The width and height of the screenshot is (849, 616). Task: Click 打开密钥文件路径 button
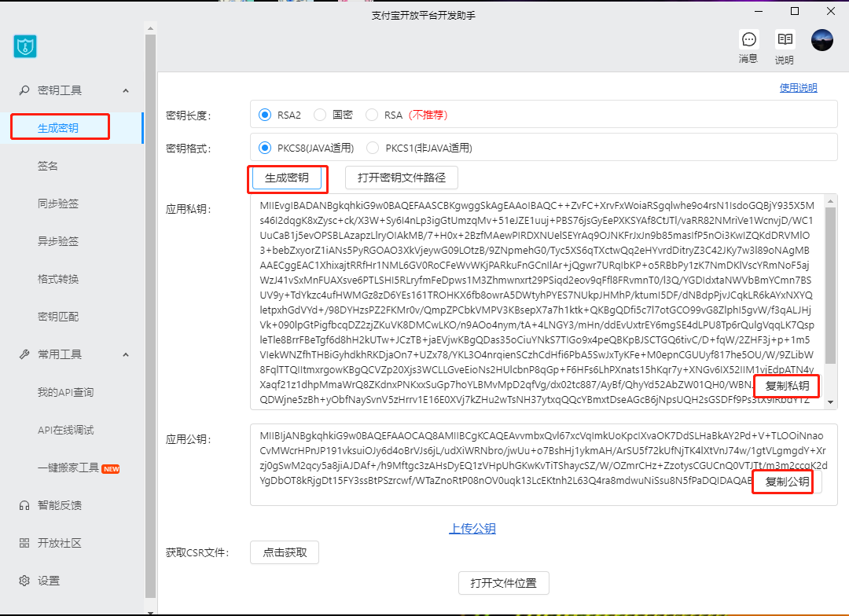coord(402,178)
